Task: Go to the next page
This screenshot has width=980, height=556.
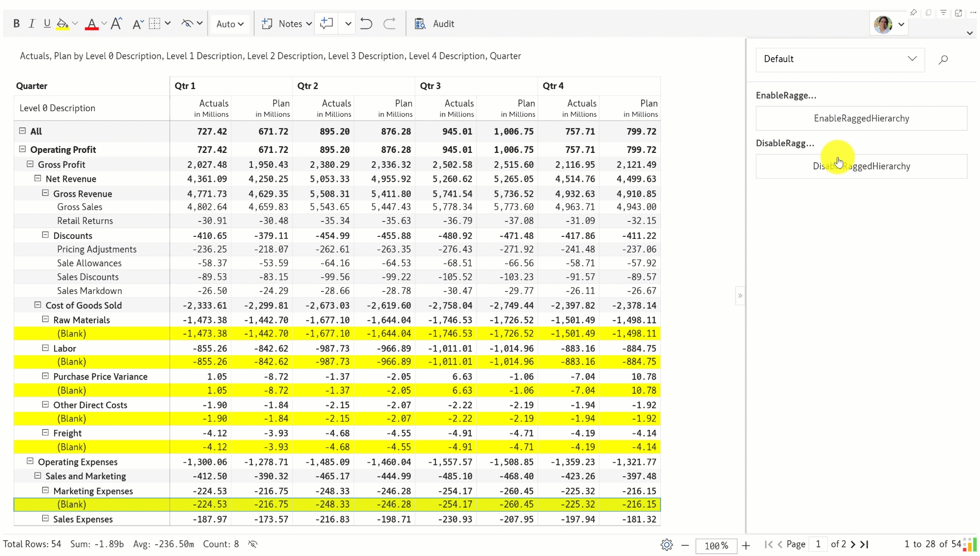Action: pos(853,544)
